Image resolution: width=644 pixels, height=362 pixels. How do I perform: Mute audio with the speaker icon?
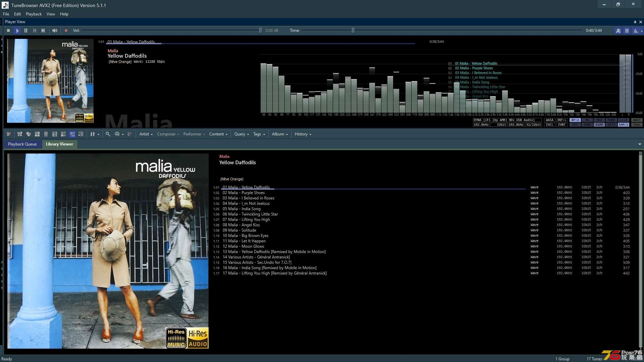click(55, 31)
